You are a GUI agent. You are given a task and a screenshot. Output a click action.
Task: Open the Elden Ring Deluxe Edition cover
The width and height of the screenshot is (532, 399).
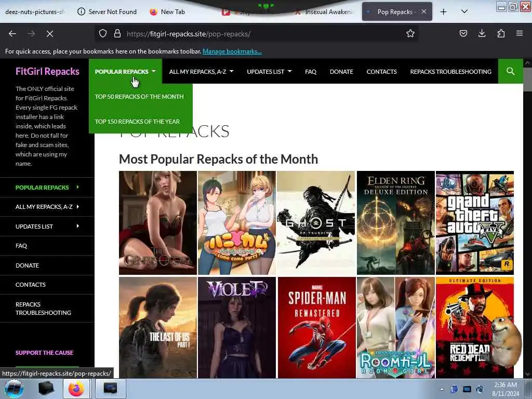click(x=395, y=223)
